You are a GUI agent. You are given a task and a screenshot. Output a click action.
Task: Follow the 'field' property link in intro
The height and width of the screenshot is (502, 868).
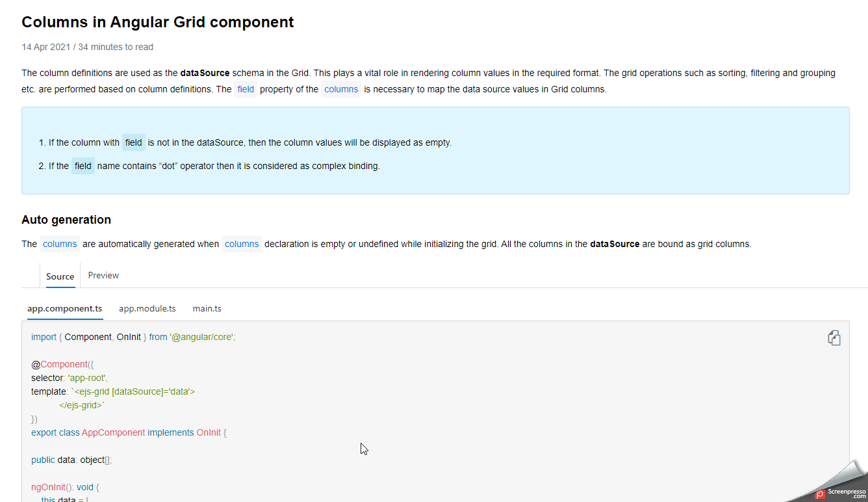[x=246, y=89]
